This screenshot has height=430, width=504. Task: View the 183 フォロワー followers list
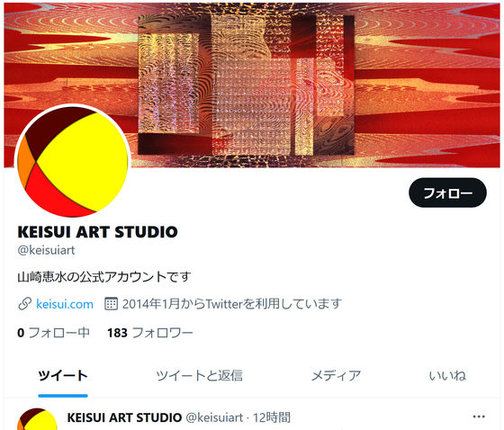point(149,333)
